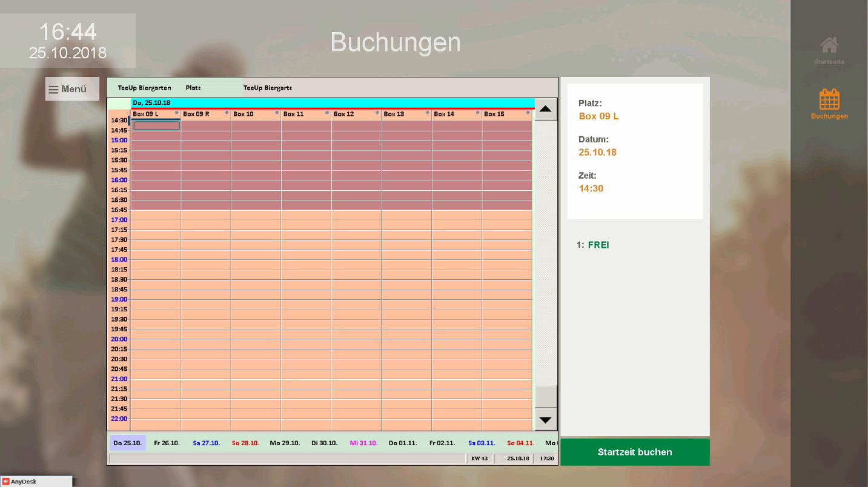Screen dimensions: 868x487
Task: Select the Fr 26.10. day tab
Action: click(167, 443)
